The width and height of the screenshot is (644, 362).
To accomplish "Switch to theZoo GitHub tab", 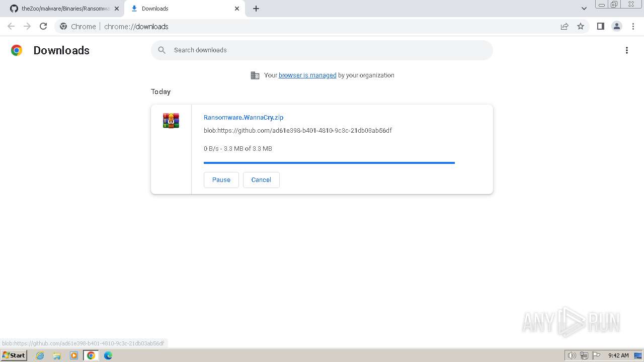I will tap(64, 9).
